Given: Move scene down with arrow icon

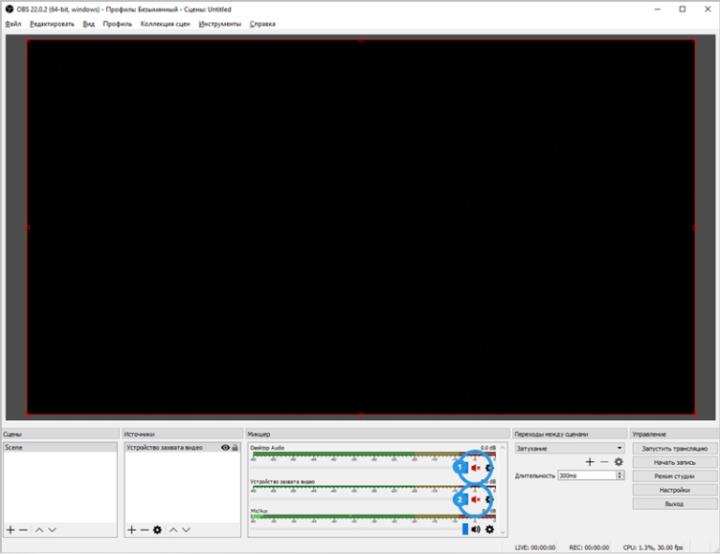Looking at the screenshot, I should click(52, 530).
